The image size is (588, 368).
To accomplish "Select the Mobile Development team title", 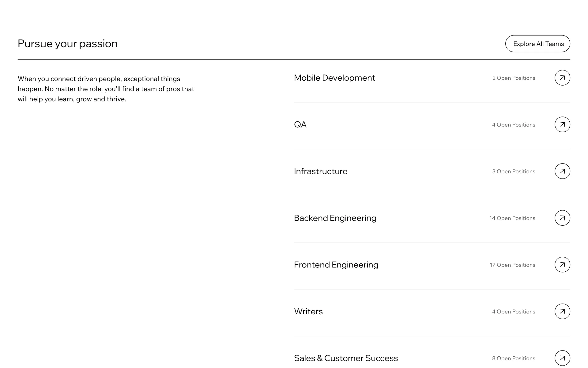I will tap(334, 78).
